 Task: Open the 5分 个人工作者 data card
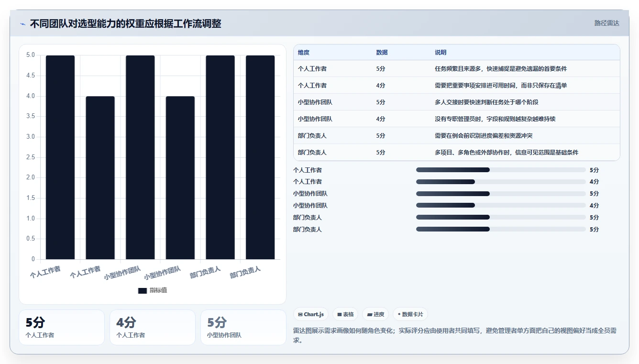point(62,327)
